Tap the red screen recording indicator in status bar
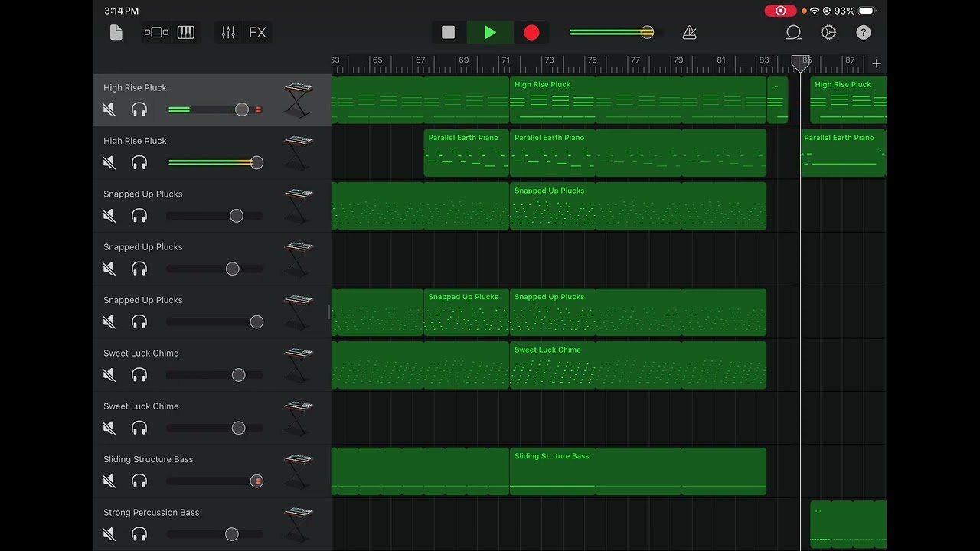The image size is (980, 551). 780,11
